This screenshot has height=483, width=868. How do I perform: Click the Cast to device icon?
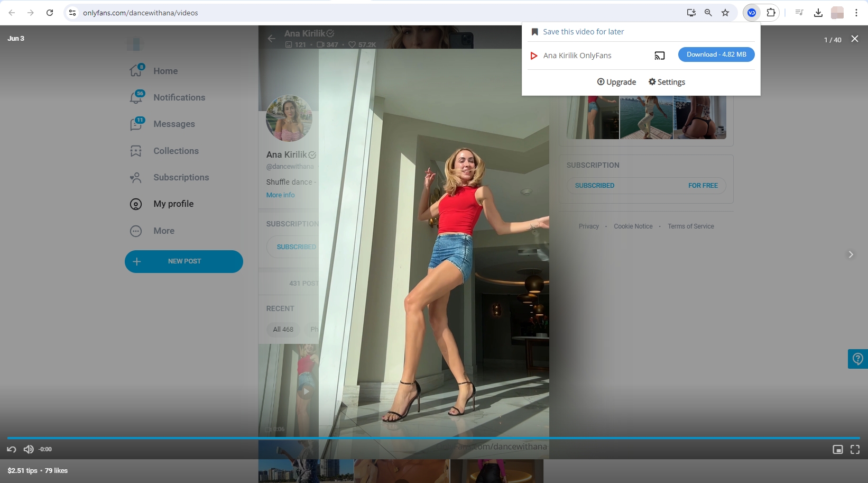[659, 55]
